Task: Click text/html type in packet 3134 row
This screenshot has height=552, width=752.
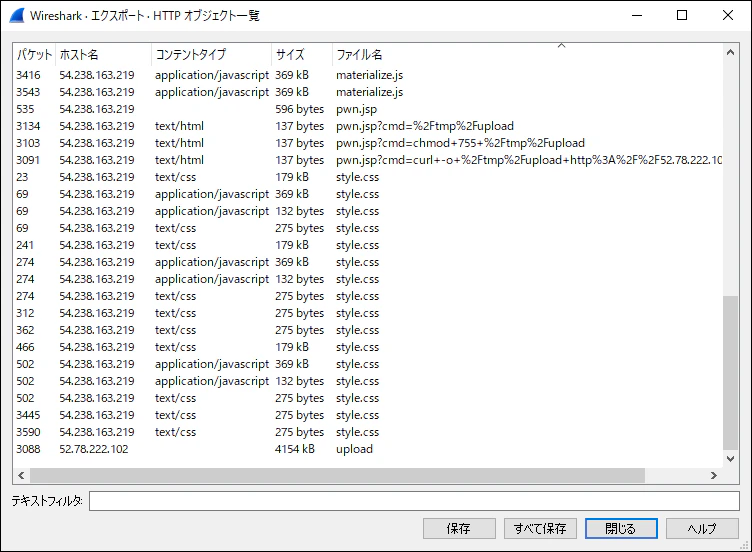Action: (179, 126)
